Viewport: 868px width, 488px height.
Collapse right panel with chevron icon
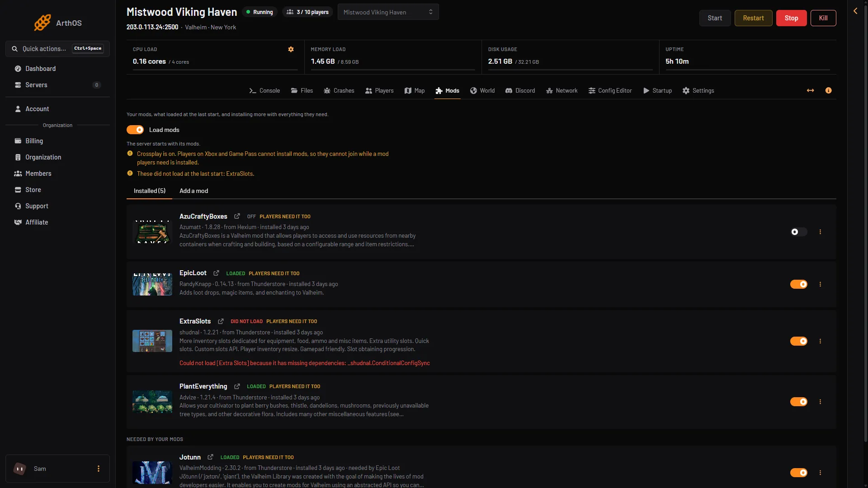855,11
